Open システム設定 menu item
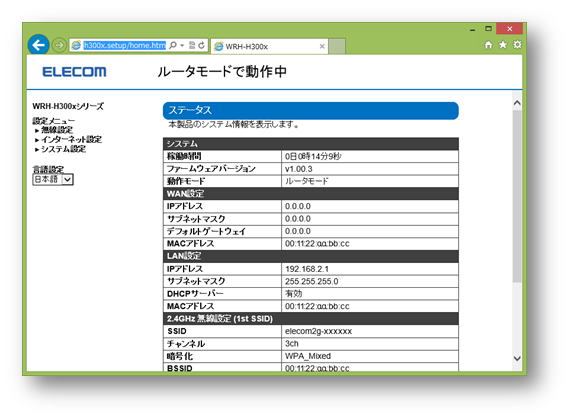The width and height of the screenshot is (569, 418). tap(63, 149)
